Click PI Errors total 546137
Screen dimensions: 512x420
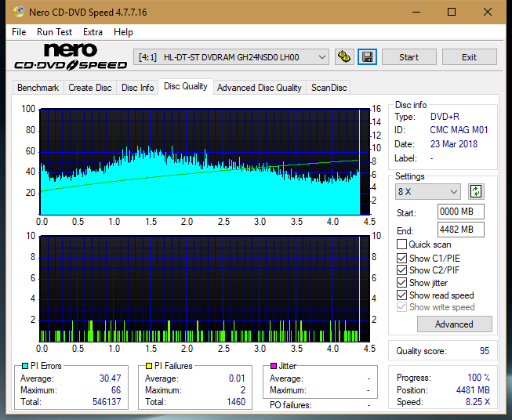click(x=107, y=402)
